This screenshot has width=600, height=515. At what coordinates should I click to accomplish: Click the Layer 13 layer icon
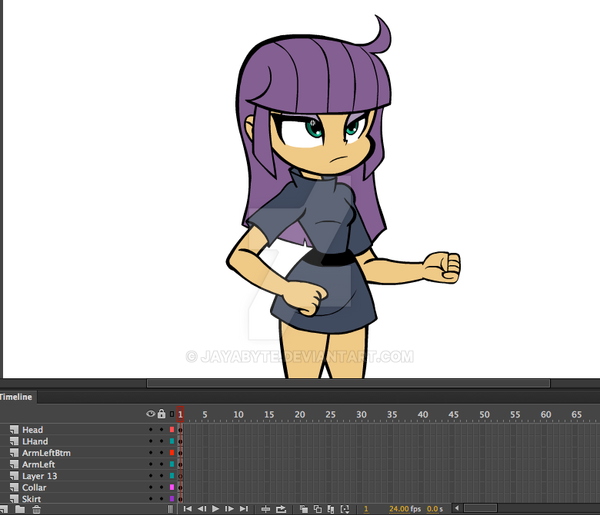coord(14,476)
